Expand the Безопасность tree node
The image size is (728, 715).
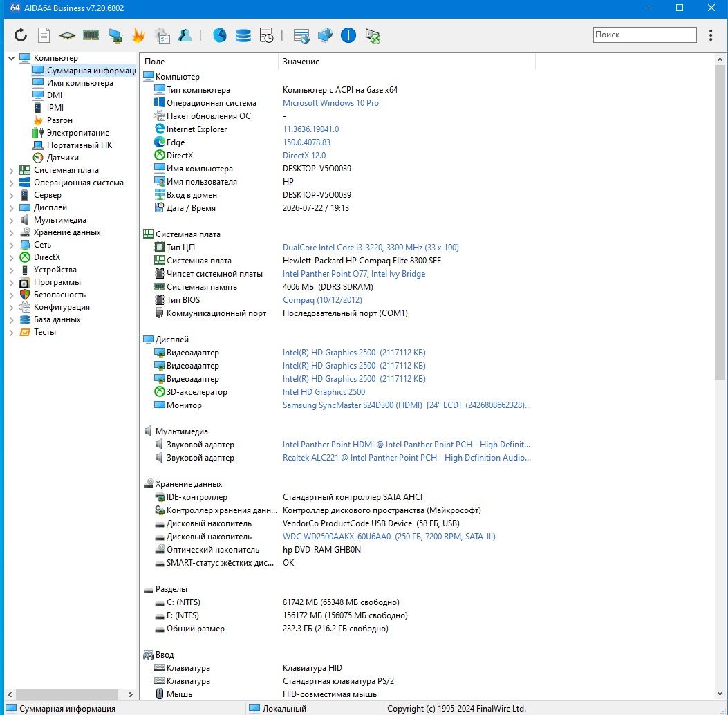click(12, 295)
